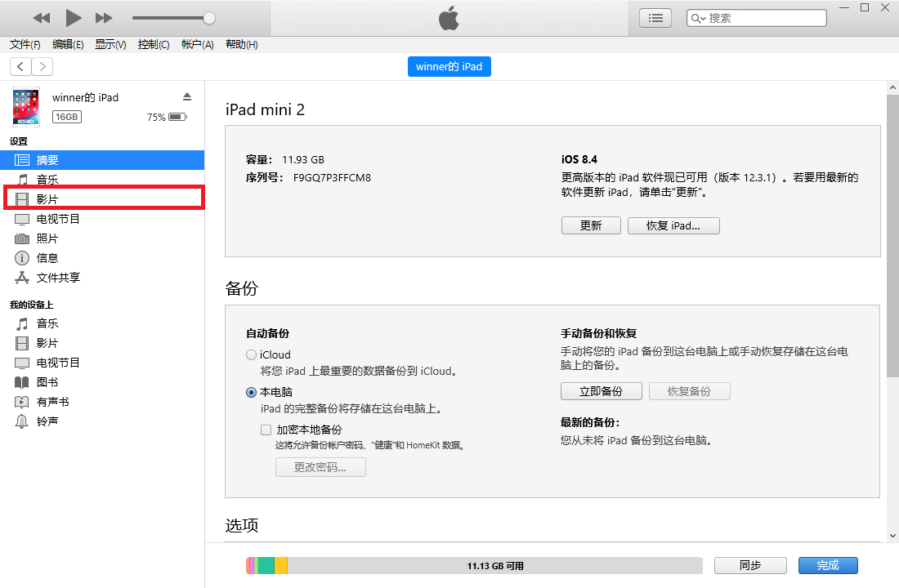Image resolution: width=899 pixels, height=588 pixels.
Task: Eject winner的 iPad with the eject icon
Action: pyautogui.click(x=187, y=96)
